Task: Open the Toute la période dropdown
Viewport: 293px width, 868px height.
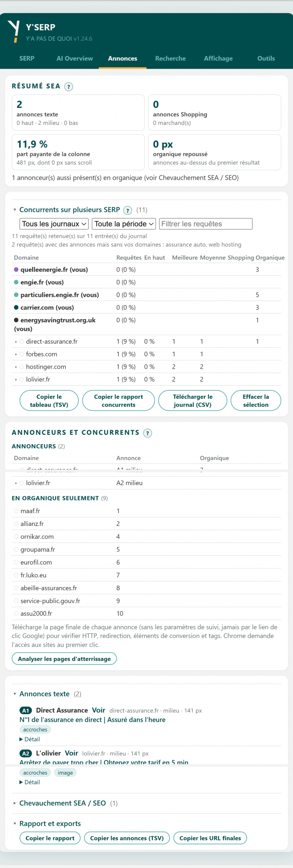Action: click(x=124, y=224)
